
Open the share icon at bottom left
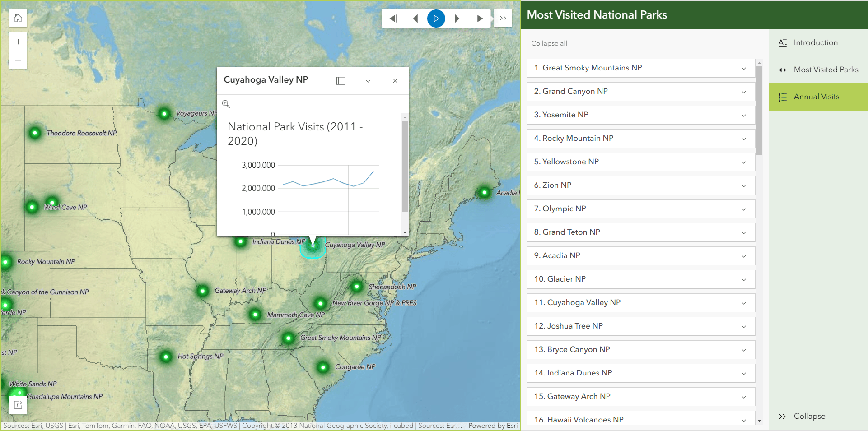coord(18,405)
